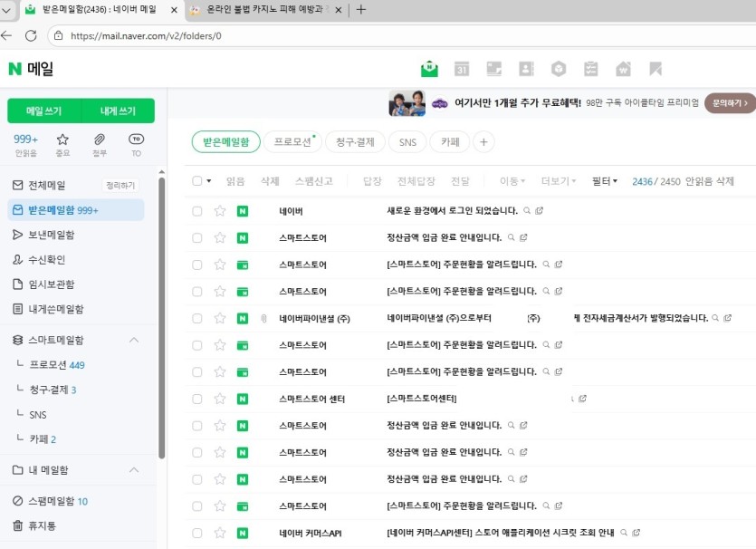Open the Memo icon in top bar
This screenshot has width=756, height=549.
[493, 69]
